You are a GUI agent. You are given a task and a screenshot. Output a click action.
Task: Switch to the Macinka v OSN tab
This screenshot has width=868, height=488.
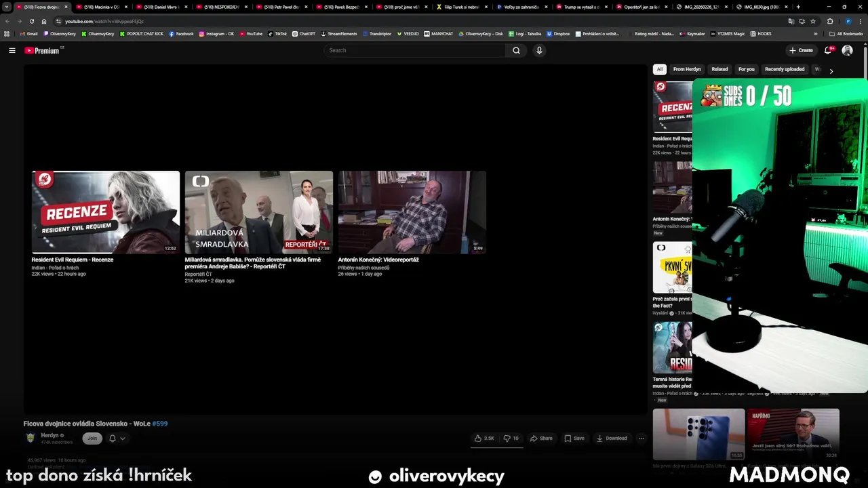102,7
